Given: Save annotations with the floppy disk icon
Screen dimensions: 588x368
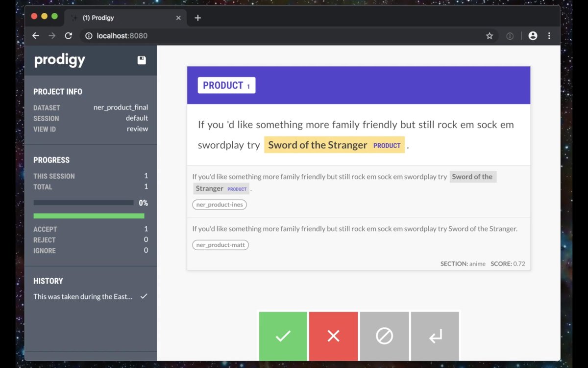Looking at the screenshot, I should point(142,60).
